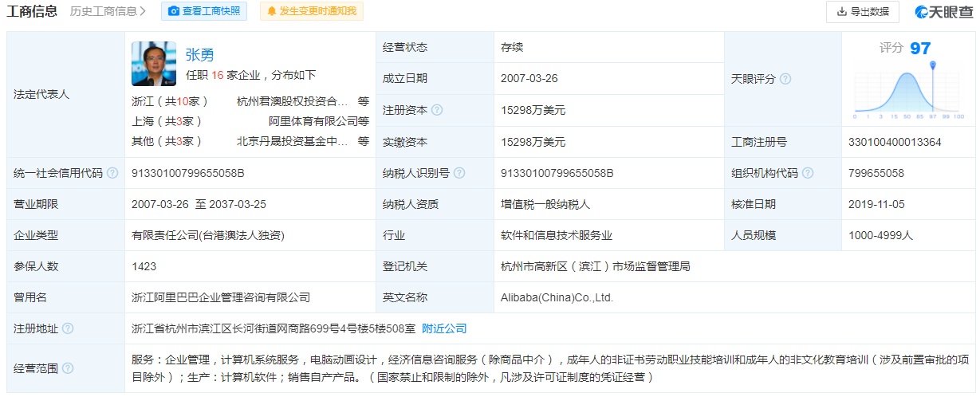Open 杭州君澳股权投资 company link
Viewport: 980px width, 397px height.
point(292,101)
